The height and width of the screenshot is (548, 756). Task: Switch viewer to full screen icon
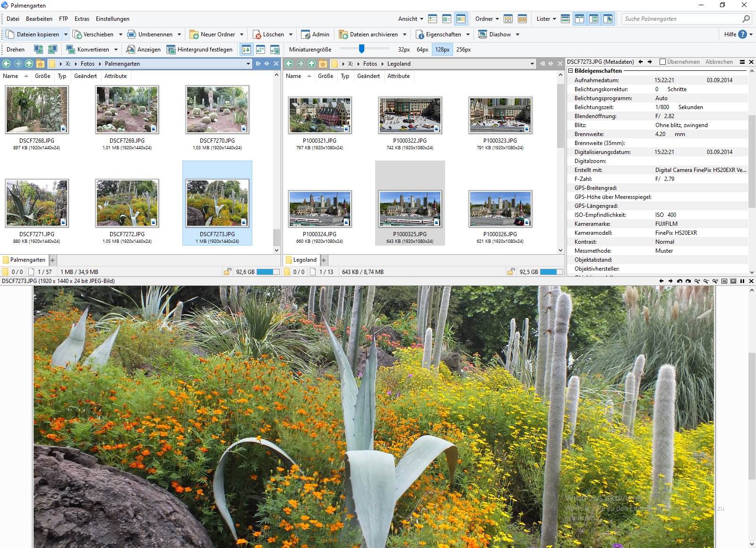733,281
